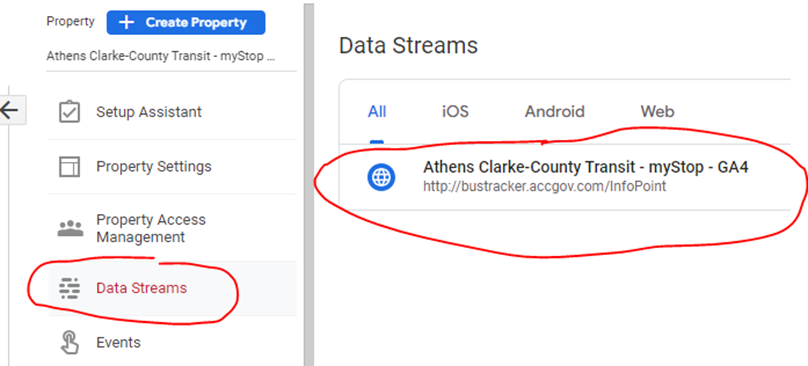Click the Events hand pointer icon
The height and width of the screenshot is (366, 808).
point(70,342)
